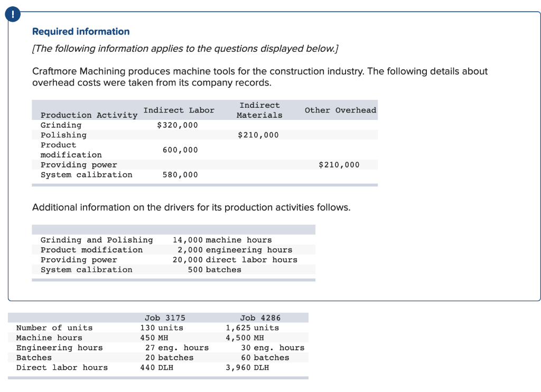541x392 pixels.
Task: Select '14,000 machine hours' driver value
Action: (x=222, y=240)
